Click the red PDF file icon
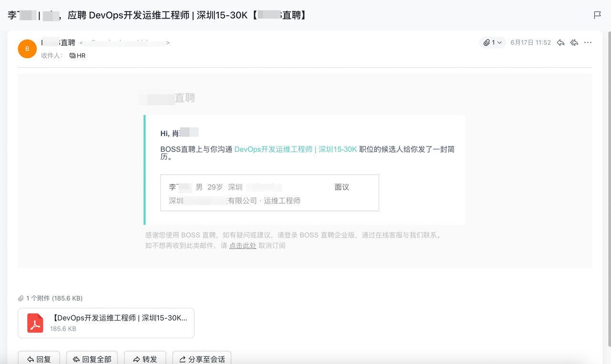Screen dimensions: 611x364 pos(35,323)
